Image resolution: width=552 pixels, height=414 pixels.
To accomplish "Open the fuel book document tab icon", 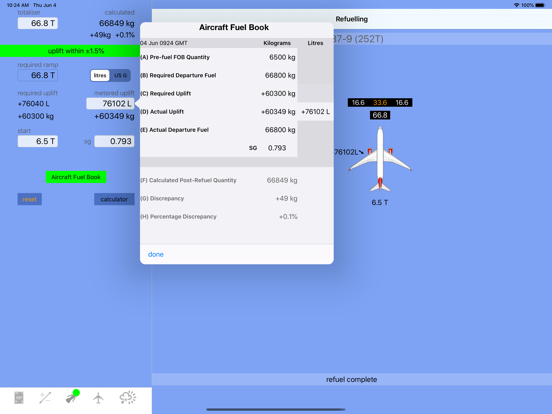I will tap(19, 398).
